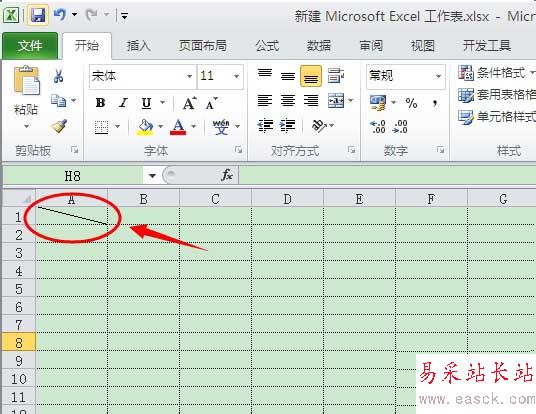The image size is (536, 414).
Task: Switch to the 审阅 tab
Action: (x=371, y=46)
